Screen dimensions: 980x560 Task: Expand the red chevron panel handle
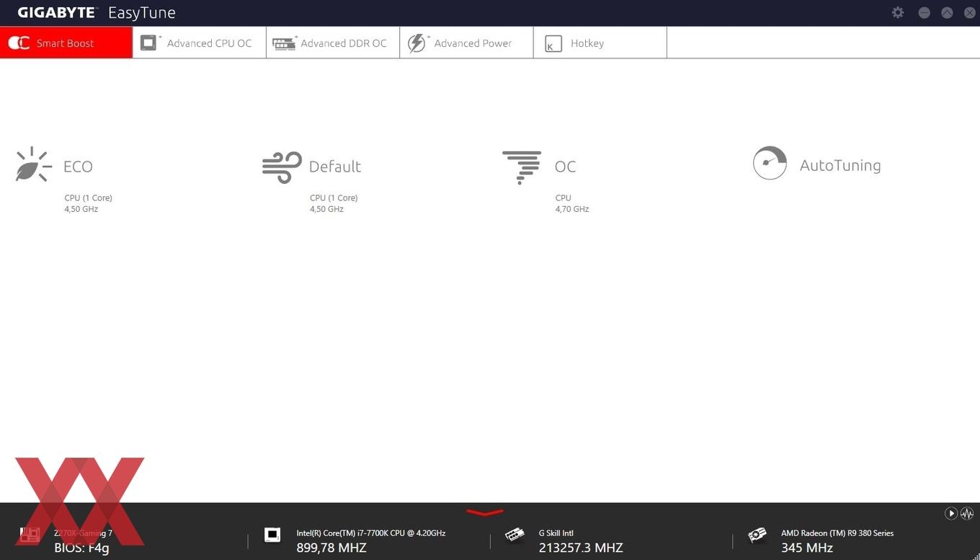pos(485,512)
